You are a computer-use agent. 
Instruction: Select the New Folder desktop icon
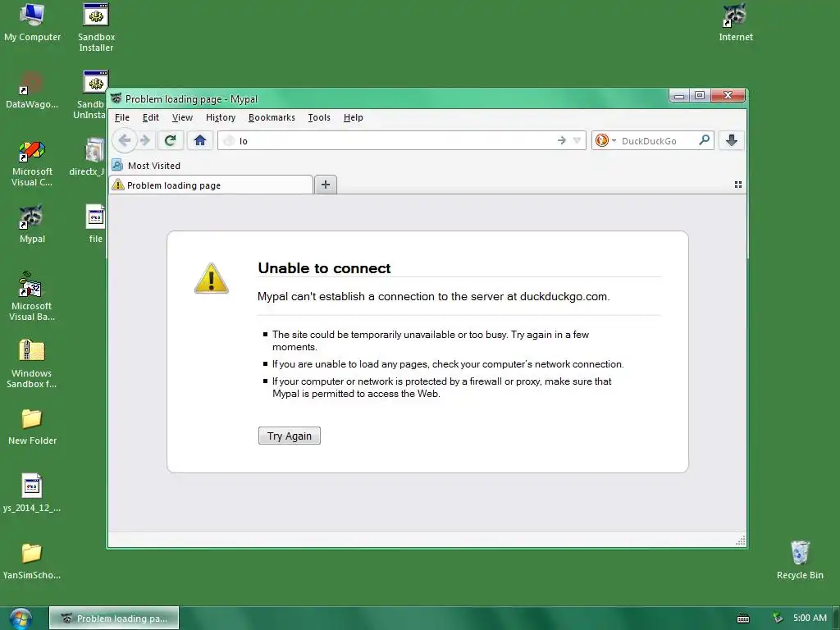[32, 427]
